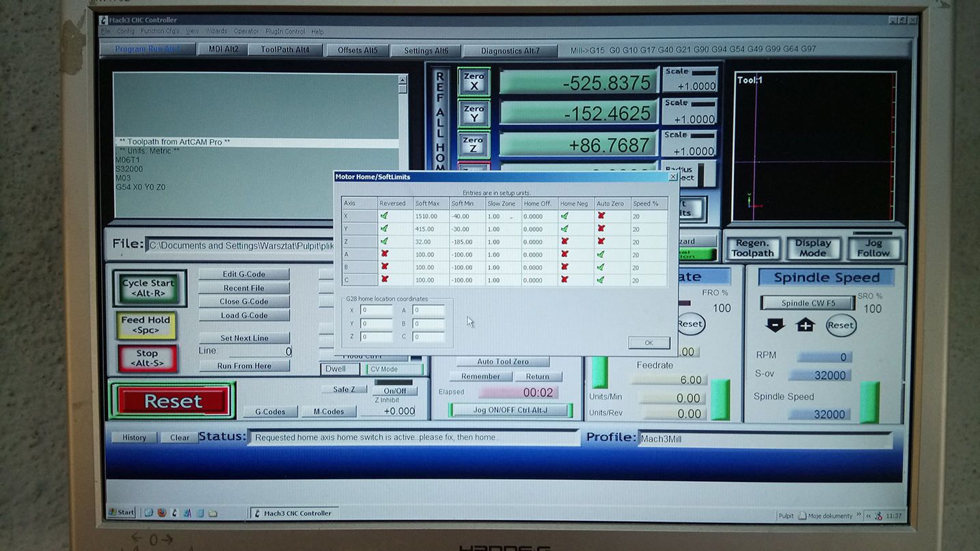Screen dimensions: 980x551
Task: Toggle Reversed setting for A axis
Action: [384, 254]
